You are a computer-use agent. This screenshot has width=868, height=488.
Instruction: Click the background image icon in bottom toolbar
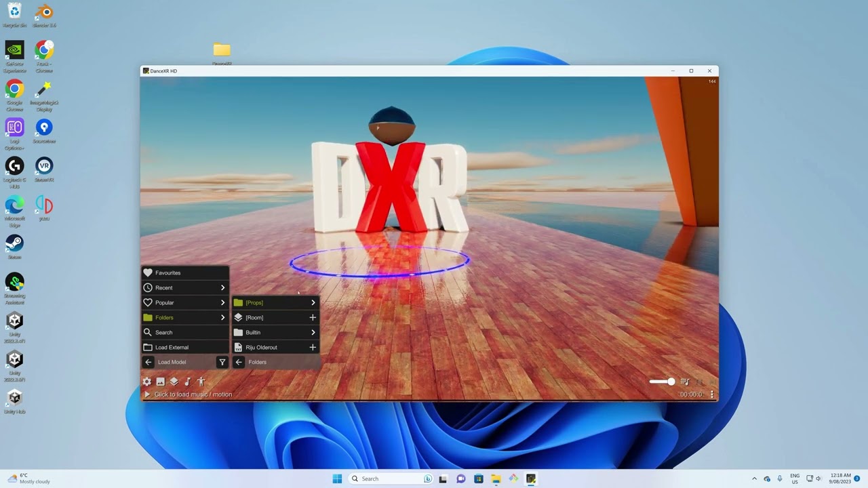pos(161,382)
